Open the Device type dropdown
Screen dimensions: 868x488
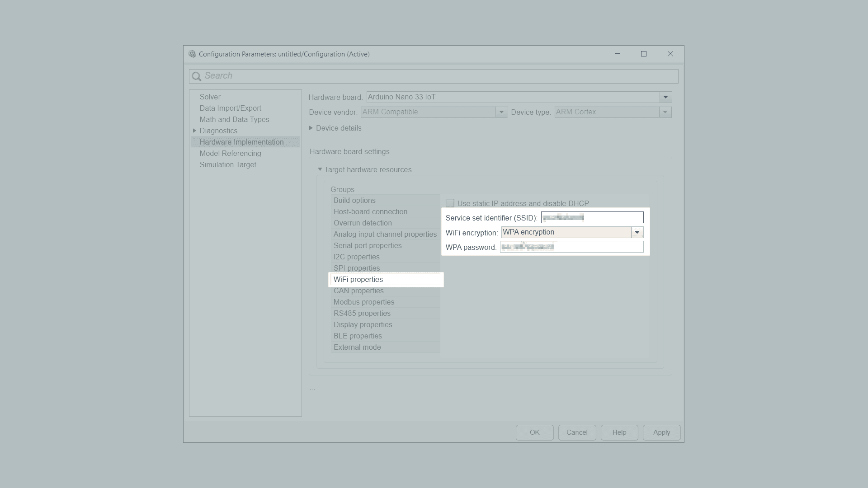(x=665, y=112)
